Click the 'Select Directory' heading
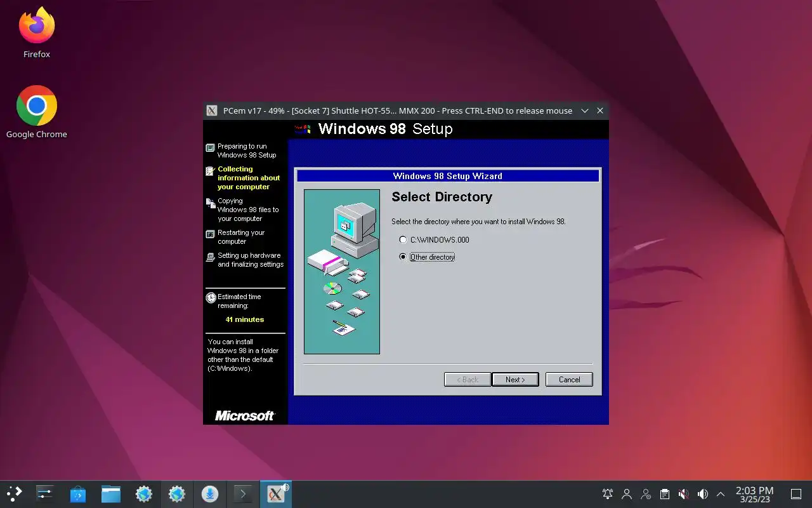The image size is (812, 508). [x=442, y=197]
